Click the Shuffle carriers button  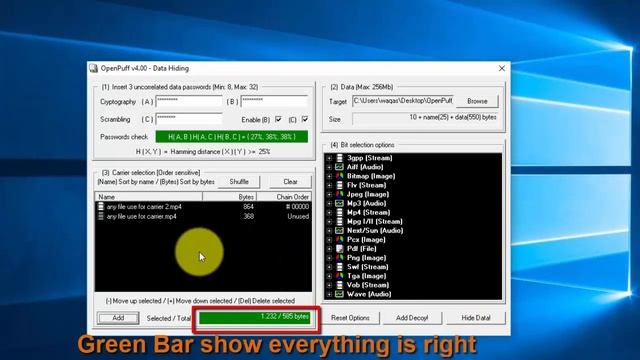coord(239,182)
